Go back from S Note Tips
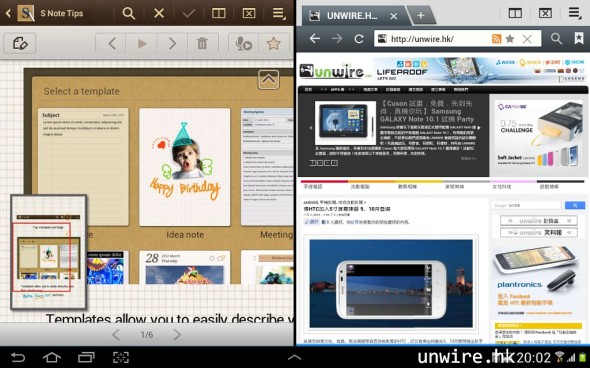This screenshot has height=368, width=590. (x=8, y=14)
